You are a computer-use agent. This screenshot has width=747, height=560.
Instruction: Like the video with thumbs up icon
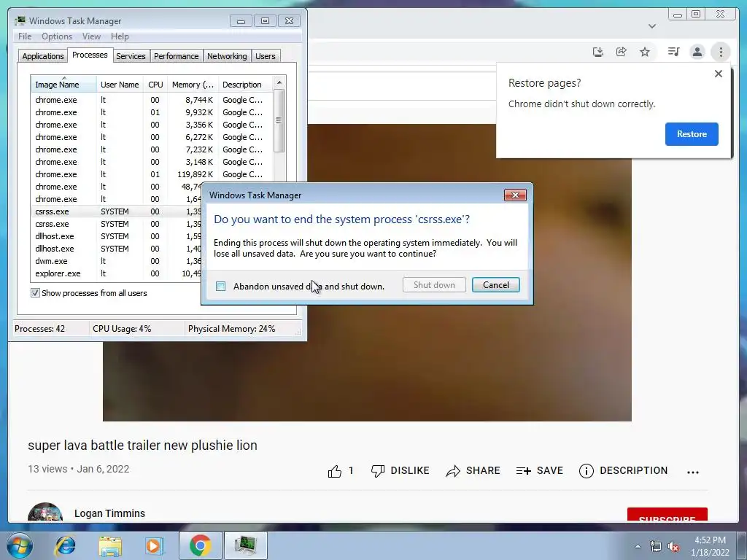(x=335, y=471)
